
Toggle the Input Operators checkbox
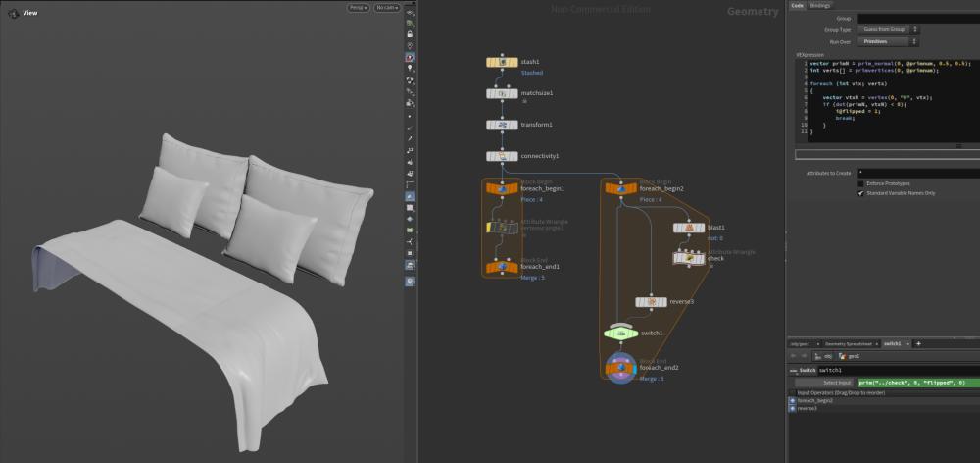pyautogui.click(x=793, y=393)
